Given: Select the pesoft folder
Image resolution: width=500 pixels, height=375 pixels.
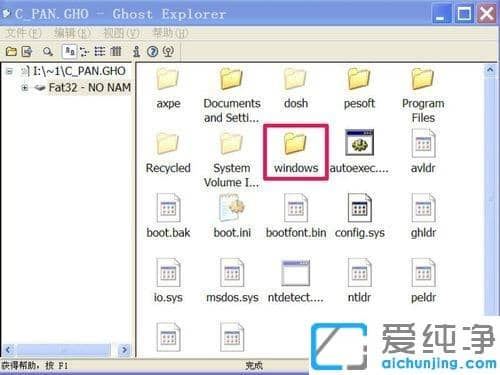Looking at the screenshot, I should click(x=359, y=88).
